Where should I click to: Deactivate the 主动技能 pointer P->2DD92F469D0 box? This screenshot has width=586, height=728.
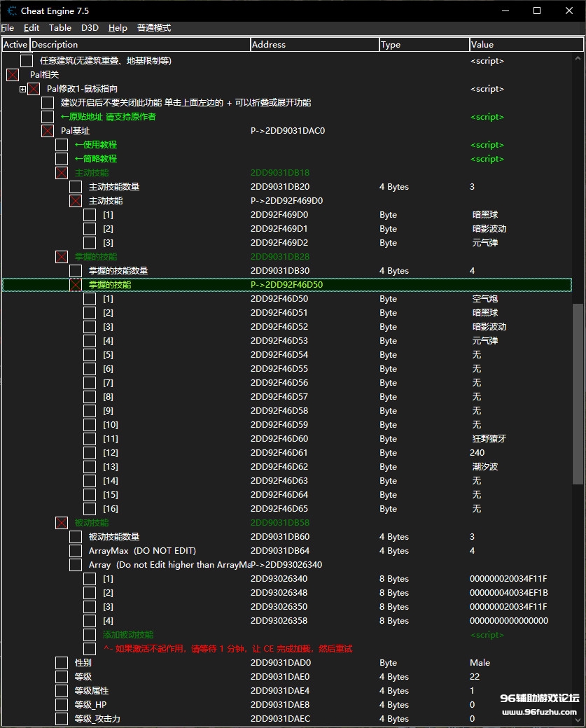click(76, 201)
